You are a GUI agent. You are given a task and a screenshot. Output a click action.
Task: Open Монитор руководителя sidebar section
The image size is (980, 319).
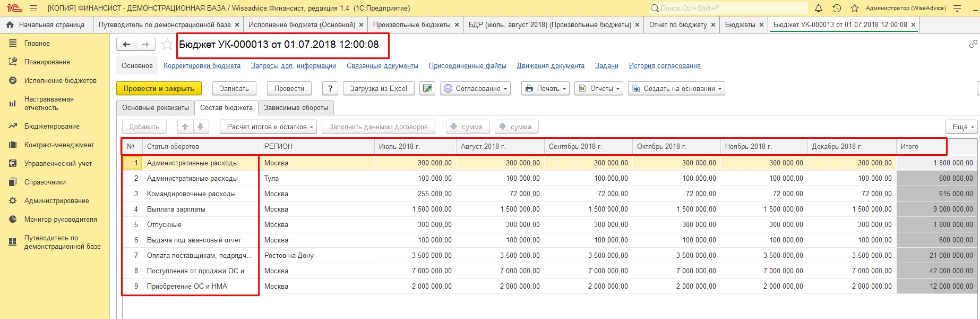(61, 220)
